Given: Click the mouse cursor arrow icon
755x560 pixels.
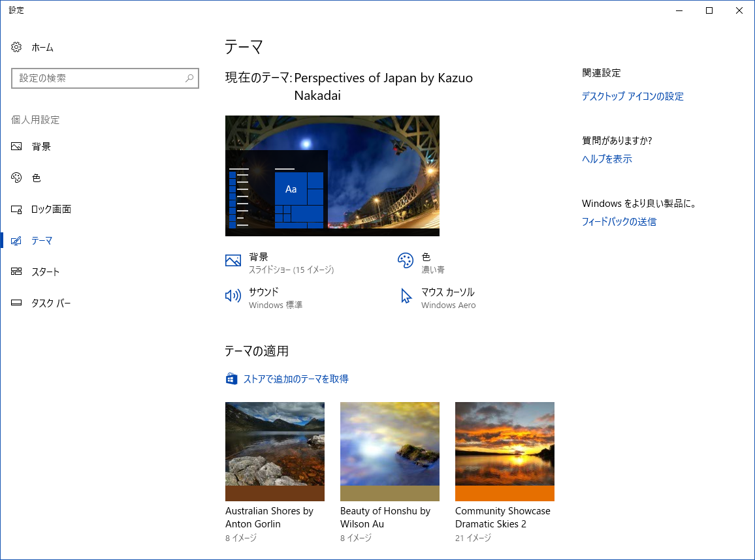Looking at the screenshot, I should 406,296.
